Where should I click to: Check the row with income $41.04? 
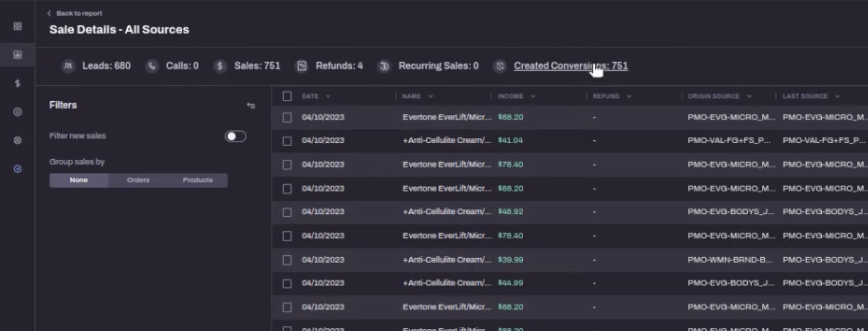point(287,141)
